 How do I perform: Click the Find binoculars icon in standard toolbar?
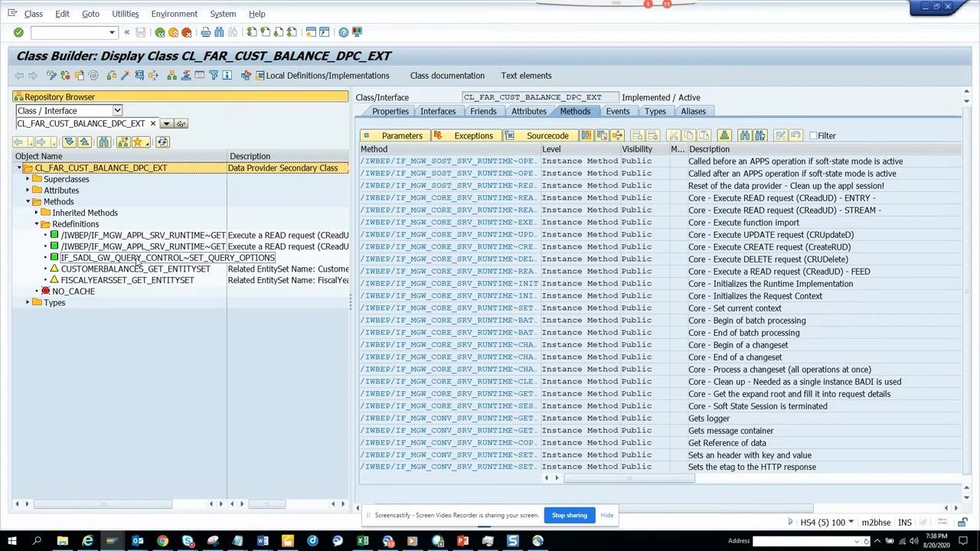tap(219, 32)
